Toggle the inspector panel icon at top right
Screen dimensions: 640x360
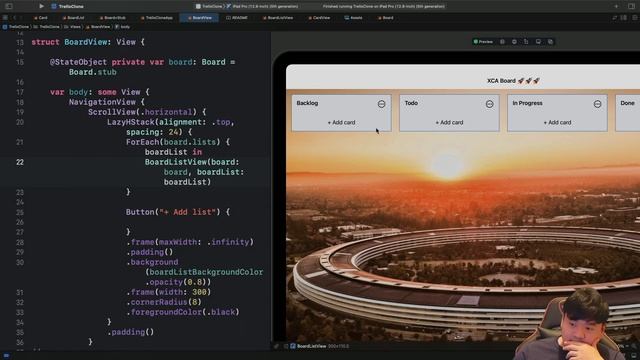click(x=631, y=6)
